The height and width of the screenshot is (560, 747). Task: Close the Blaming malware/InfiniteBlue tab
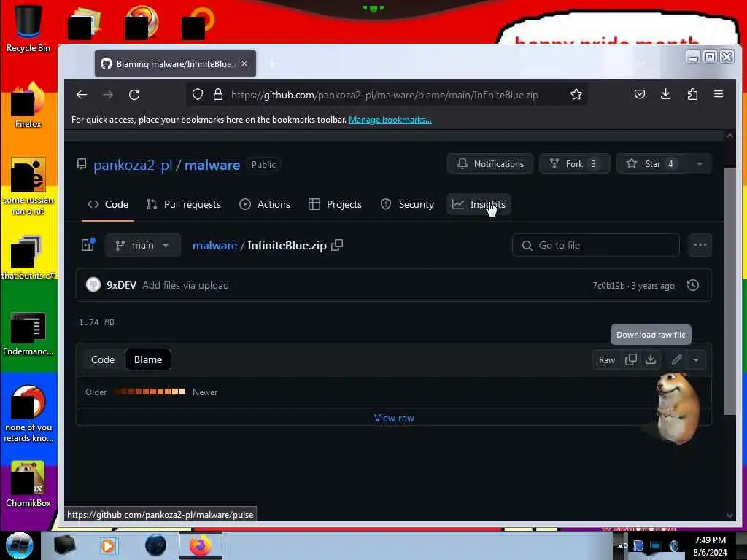[x=244, y=63]
